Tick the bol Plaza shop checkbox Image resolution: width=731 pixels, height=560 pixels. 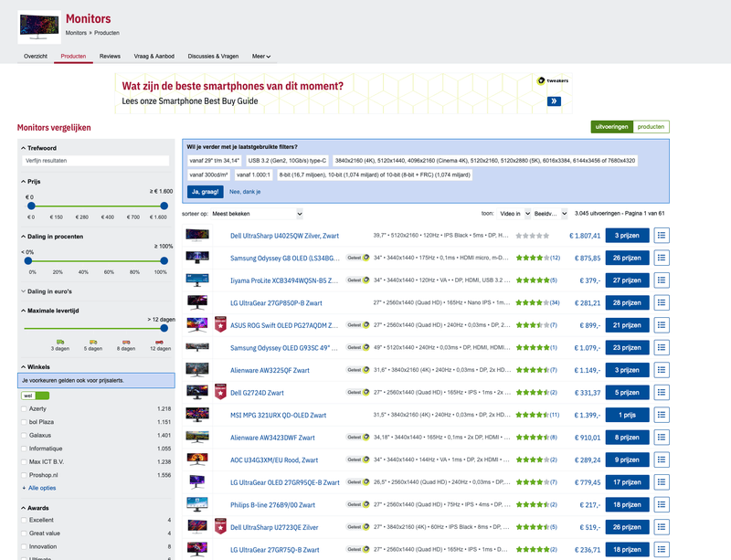pos(24,422)
